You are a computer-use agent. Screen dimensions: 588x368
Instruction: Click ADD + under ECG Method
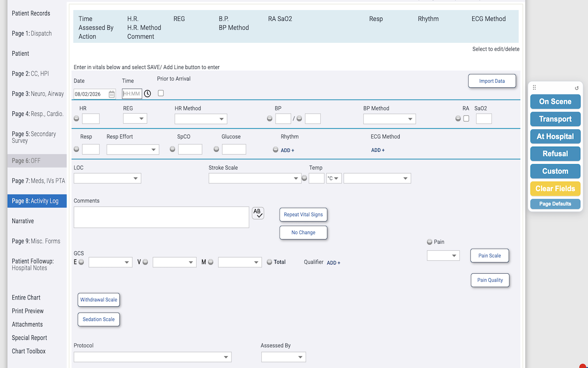point(378,150)
